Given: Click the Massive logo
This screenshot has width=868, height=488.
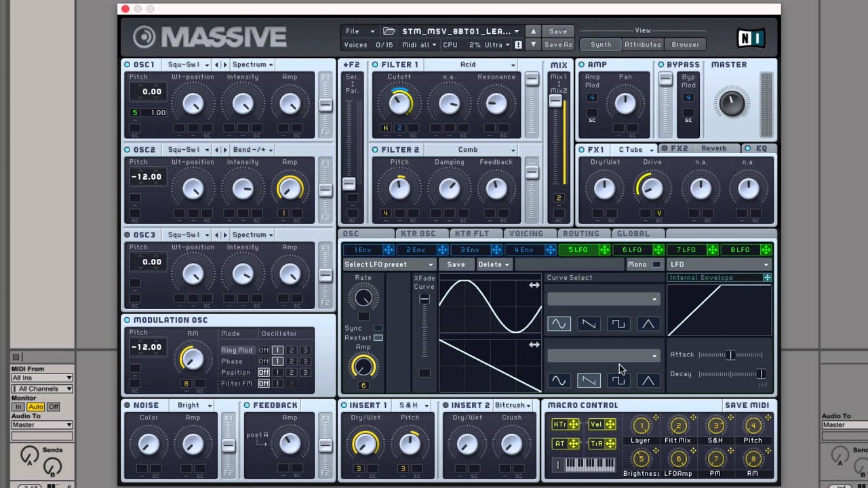Looking at the screenshot, I should (210, 37).
